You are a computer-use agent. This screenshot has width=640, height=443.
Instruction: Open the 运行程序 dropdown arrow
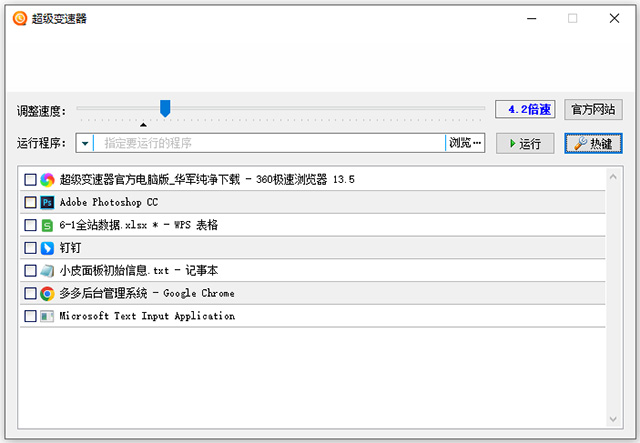[85, 143]
